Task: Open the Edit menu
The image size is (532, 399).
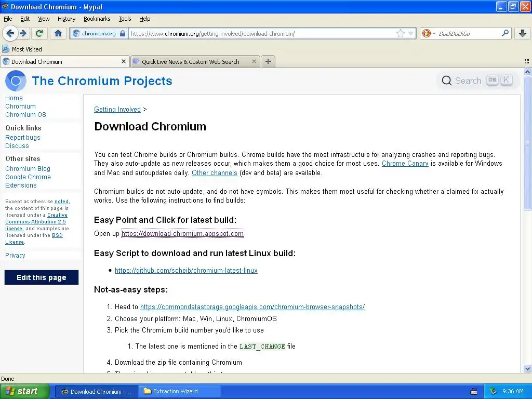Action: (x=25, y=19)
